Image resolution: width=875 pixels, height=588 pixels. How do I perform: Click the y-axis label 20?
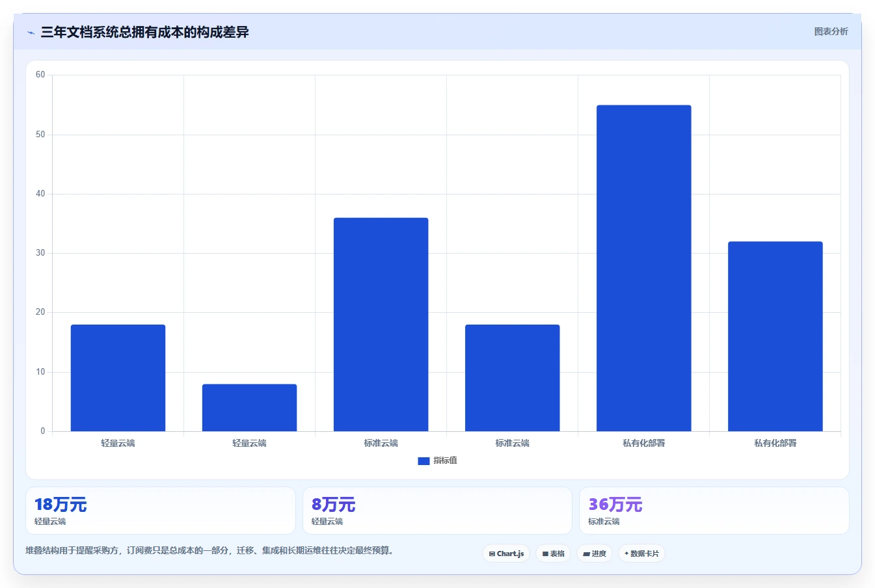[x=40, y=312]
